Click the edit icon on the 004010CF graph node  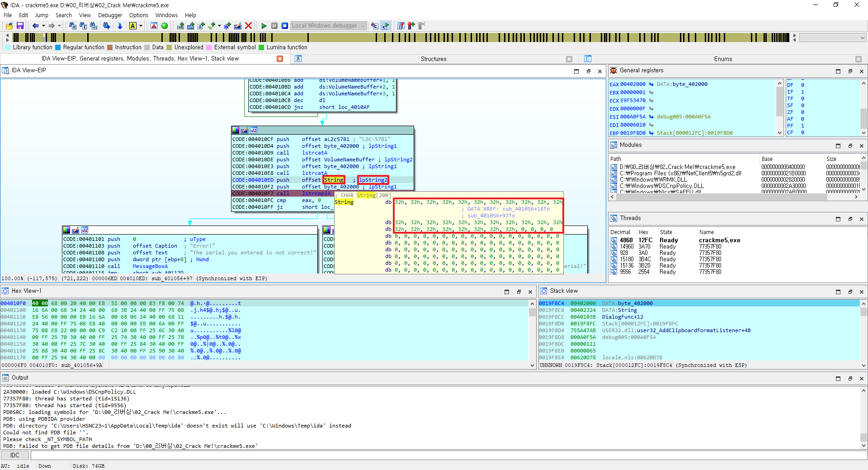tap(245, 130)
